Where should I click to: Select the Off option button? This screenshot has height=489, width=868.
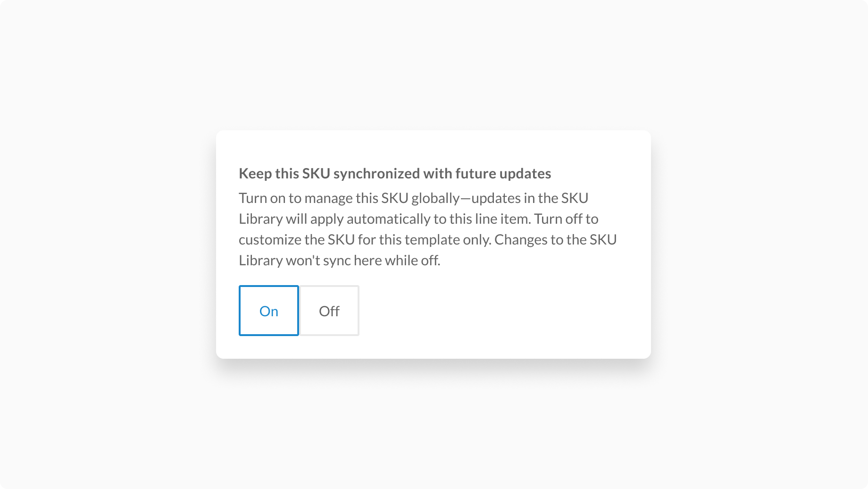pos(329,311)
